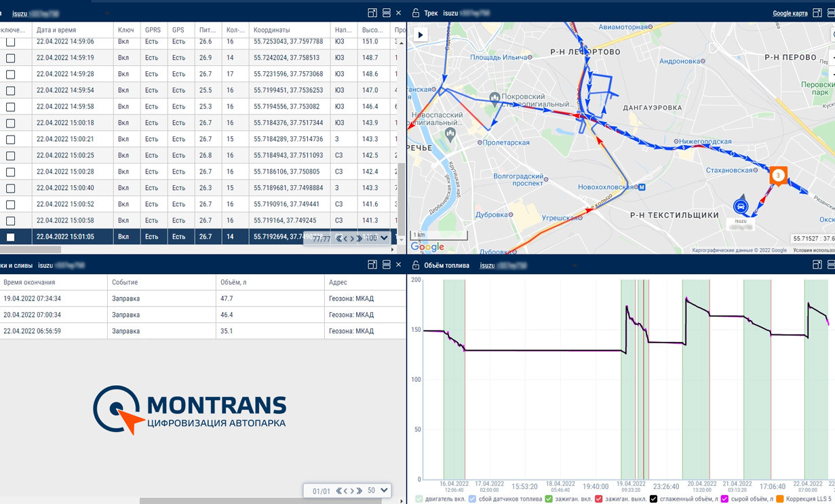Sort table by Координаты column header
This screenshot has height=504, width=835.
pyautogui.click(x=290, y=30)
